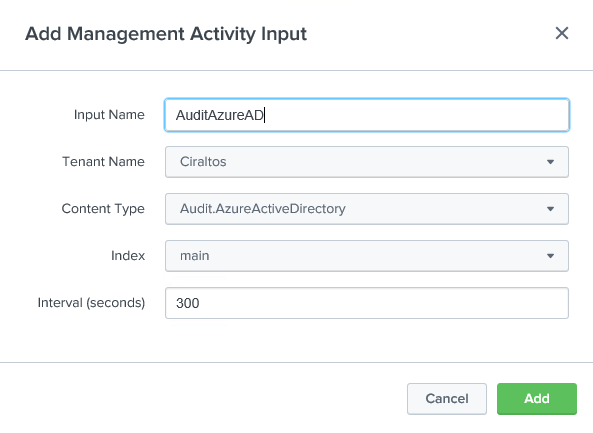Select the Audit.AzureActiveDirectory value text
This screenshot has width=593, height=433.
pyautogui.click(x=262, y=209)
